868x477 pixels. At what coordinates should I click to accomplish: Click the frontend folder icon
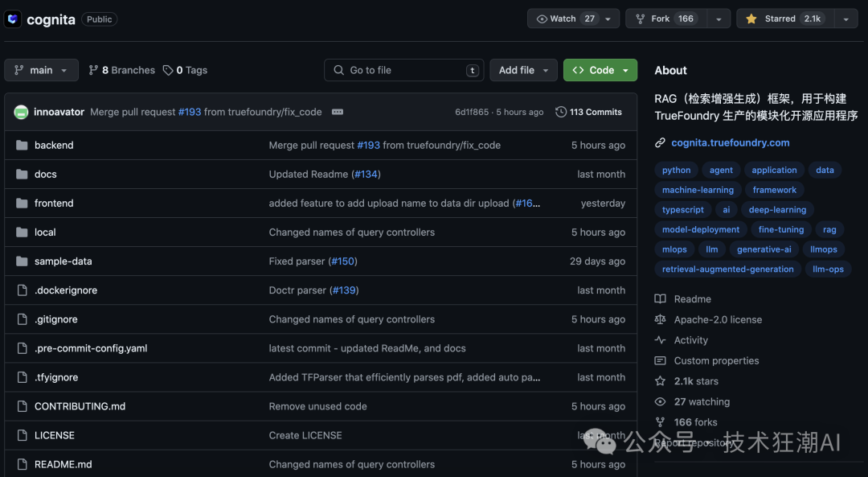click(23, 204)
